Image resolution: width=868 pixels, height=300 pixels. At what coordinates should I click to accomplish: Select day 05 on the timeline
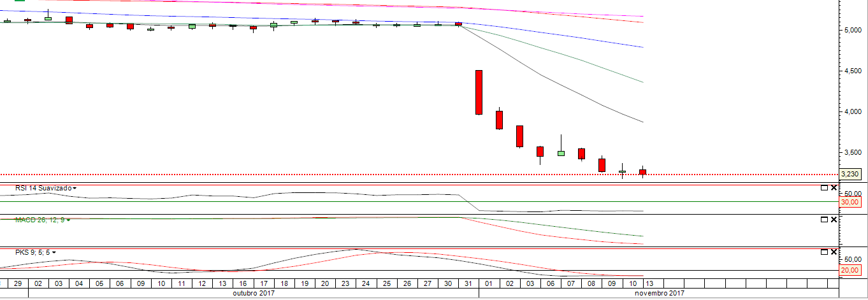click(99, 283)
